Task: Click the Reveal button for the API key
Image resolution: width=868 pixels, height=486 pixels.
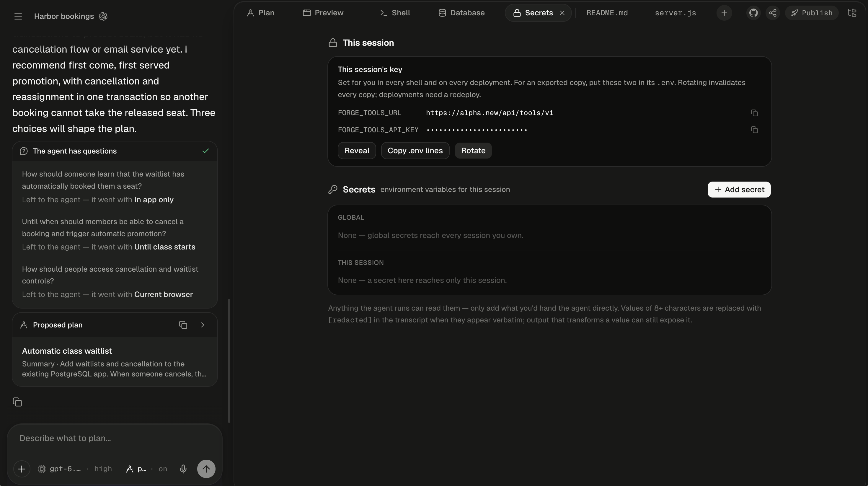Action: [357, 151]
